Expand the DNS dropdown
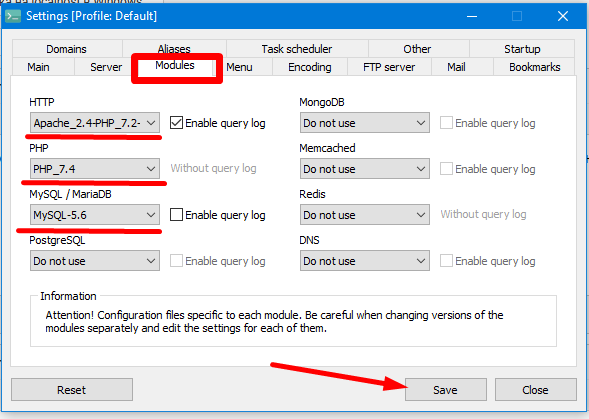 pyautogui.click(x=365, y=261)
